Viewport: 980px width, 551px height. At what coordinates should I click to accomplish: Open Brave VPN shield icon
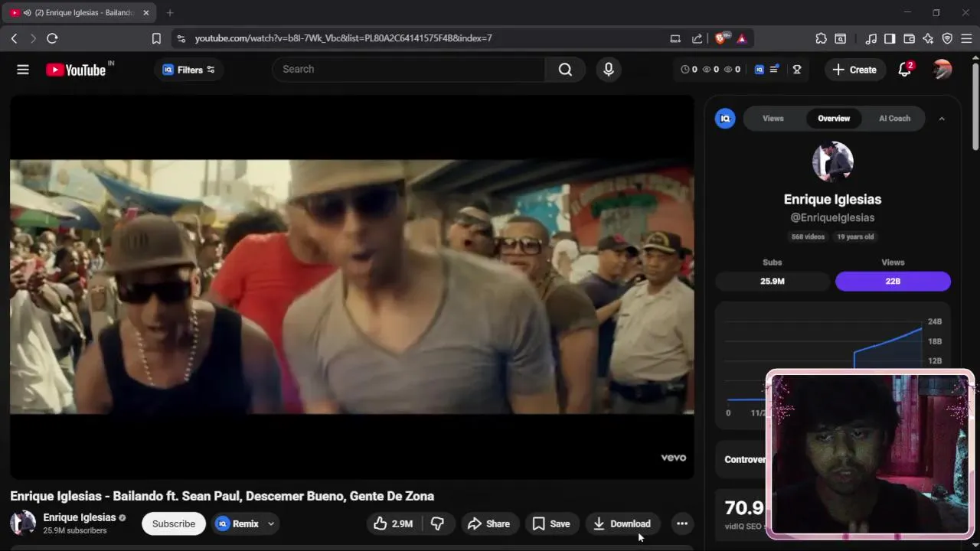coord(947,38)
